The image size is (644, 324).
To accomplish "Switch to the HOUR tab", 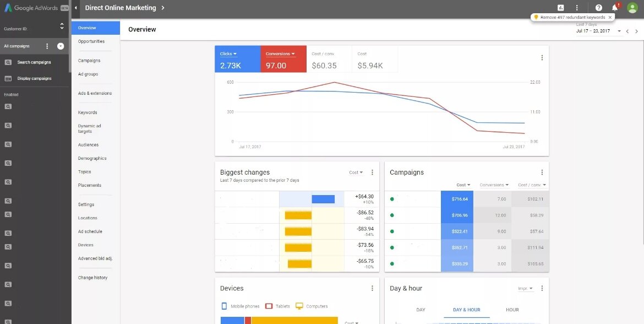I will [x=512, y=310].
